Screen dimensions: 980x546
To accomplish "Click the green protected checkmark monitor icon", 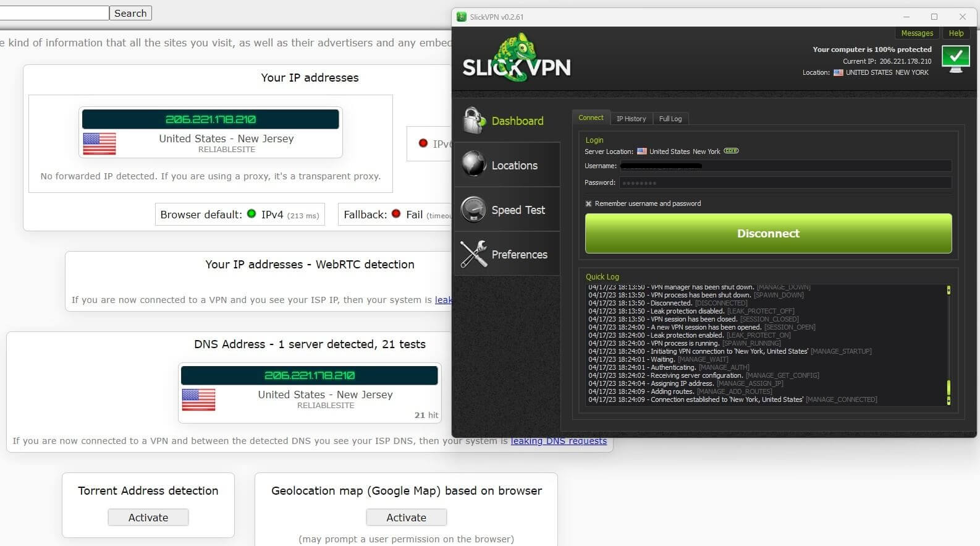I will coord(955,59).
